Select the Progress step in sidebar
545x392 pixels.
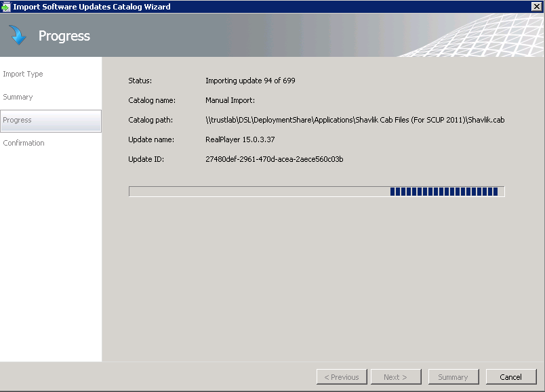(x=51, y=121)
